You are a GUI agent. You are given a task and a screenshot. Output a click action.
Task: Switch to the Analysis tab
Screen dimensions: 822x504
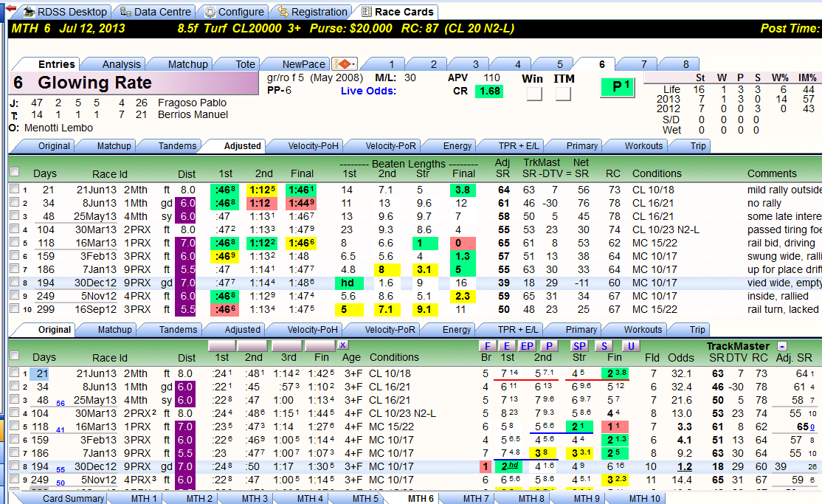coord(121,64)
